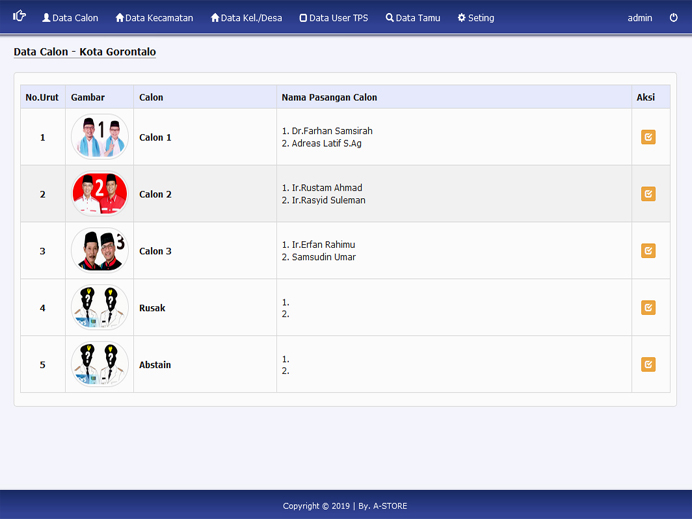Open the Data Kecamatan menu
The height and width of the screenshot is (519, 692).
click(154, 18)
